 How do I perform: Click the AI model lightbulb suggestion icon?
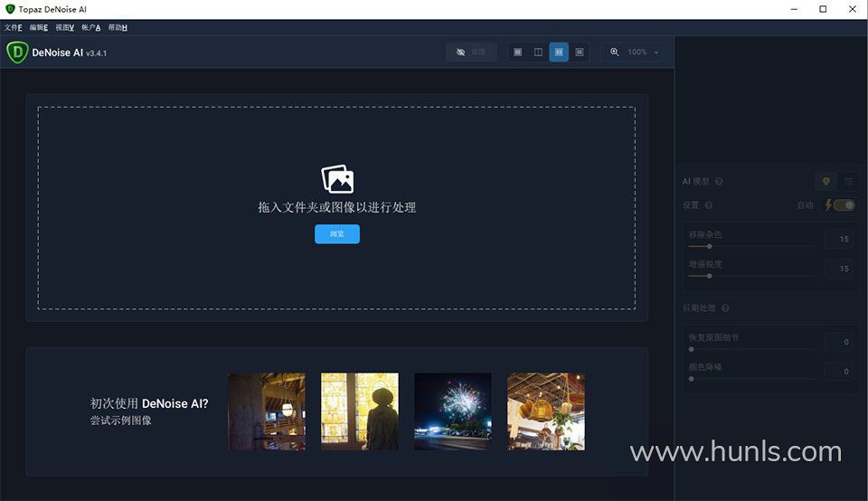[826, 182]
